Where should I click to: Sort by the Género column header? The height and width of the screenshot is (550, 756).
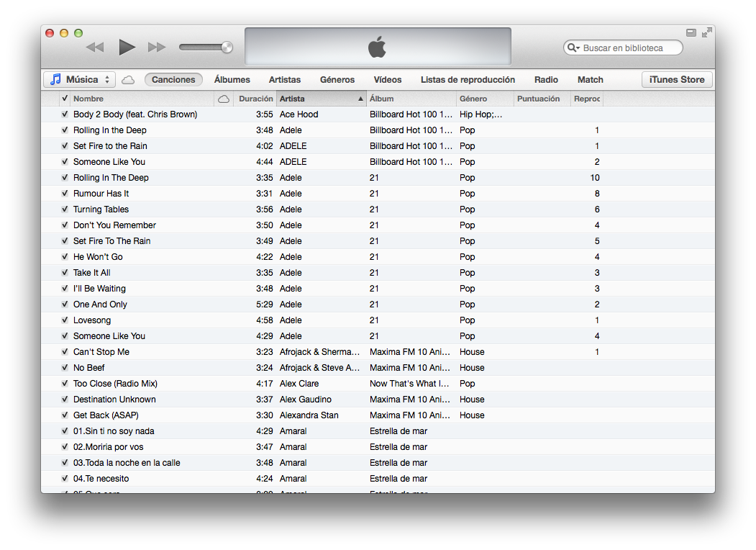(x=485, y=99)
